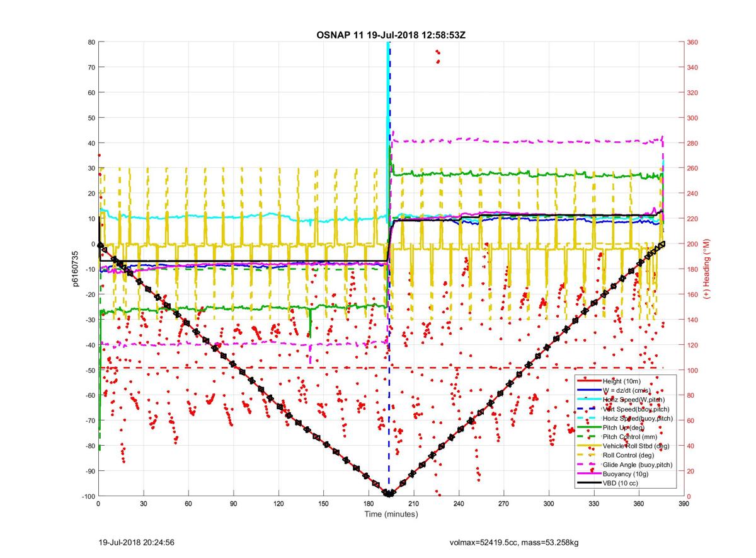Click the right heading axis tick 340

tap(693, 67)
